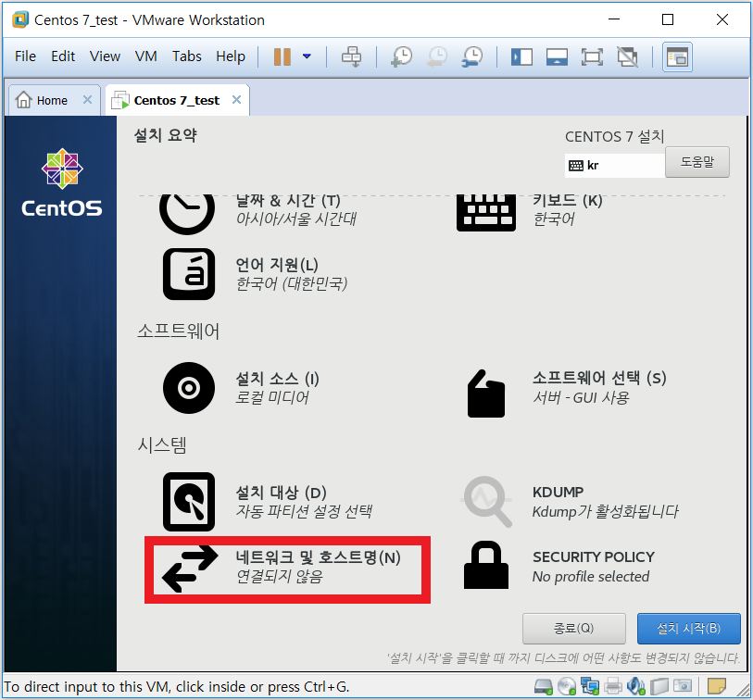This screenshot has width=753, height=700.
Task: Click '연결되지 않음' status text
Action: [x=279, y=576]
